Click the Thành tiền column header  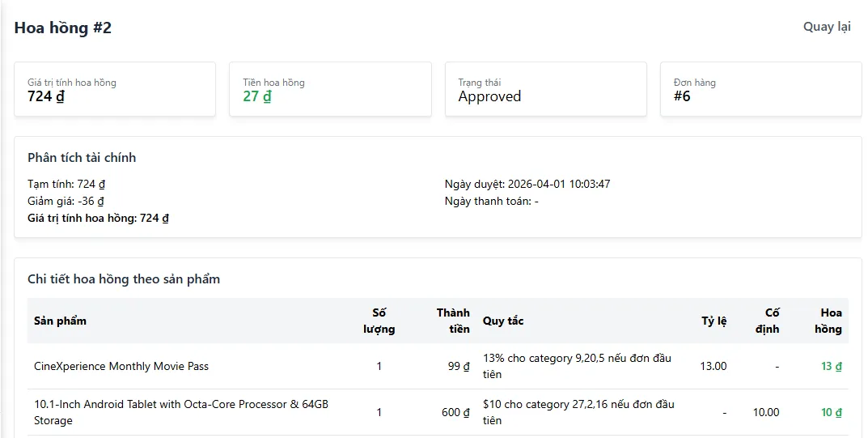point(453,321)
